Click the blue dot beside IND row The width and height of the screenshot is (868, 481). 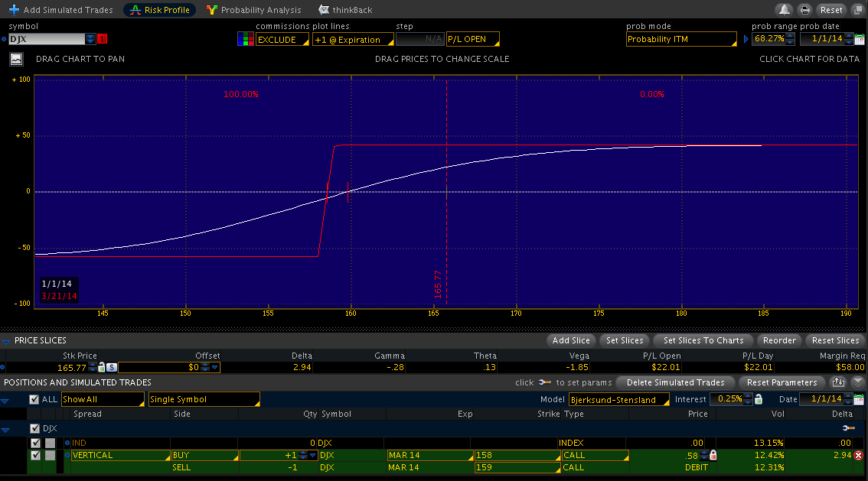pyautogui.click(x=67, y=443)
